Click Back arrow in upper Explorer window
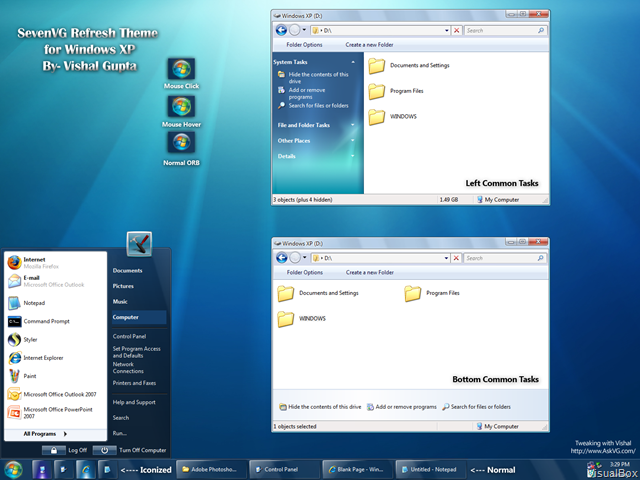Screen dimensions: 640x480 click(x=281, y=30)
